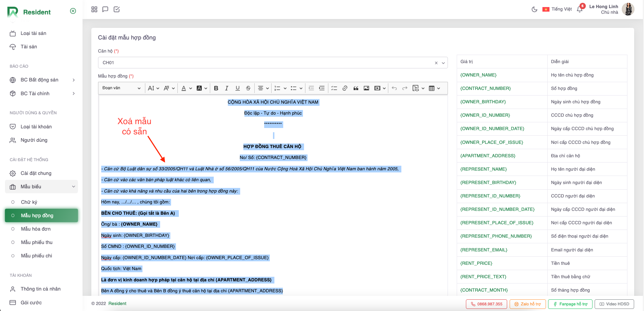Toggle bold formatting in the editor
The width and height of the screenshot is (644, 311).
(216, 88)
